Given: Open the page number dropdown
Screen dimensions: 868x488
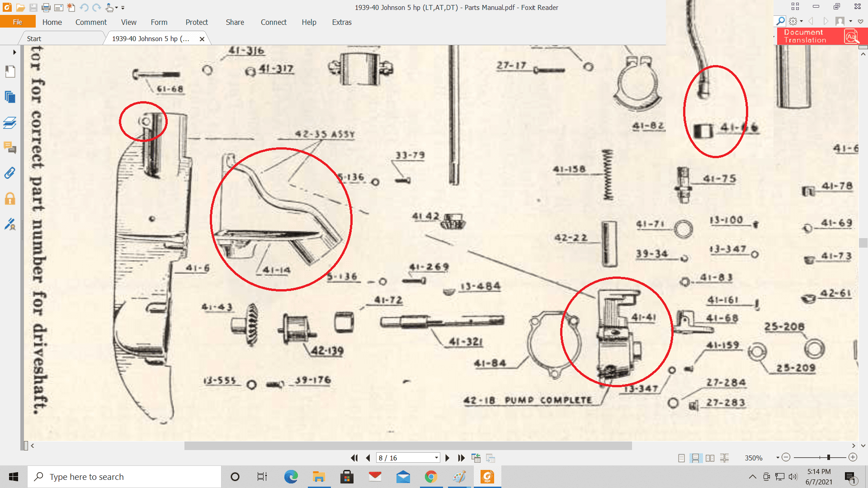Looking at the screenshot, I should [x=436, y=458].
